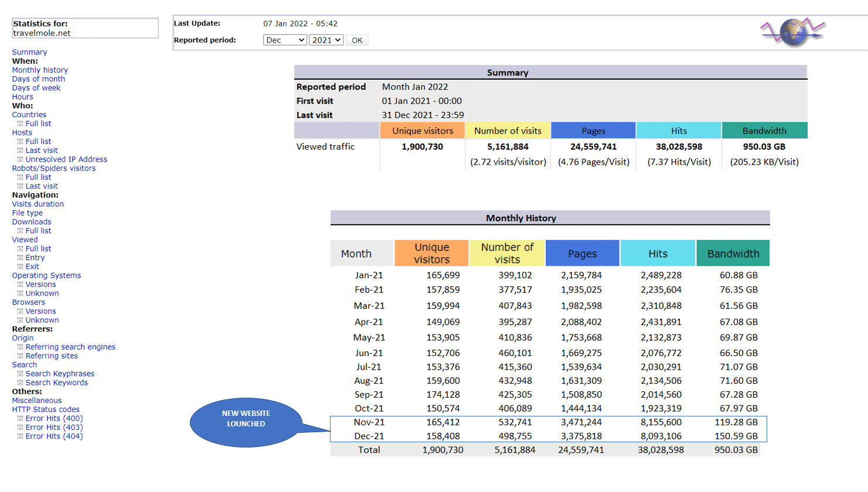Open the Visits duration navigation link

(x=38, y=204)
